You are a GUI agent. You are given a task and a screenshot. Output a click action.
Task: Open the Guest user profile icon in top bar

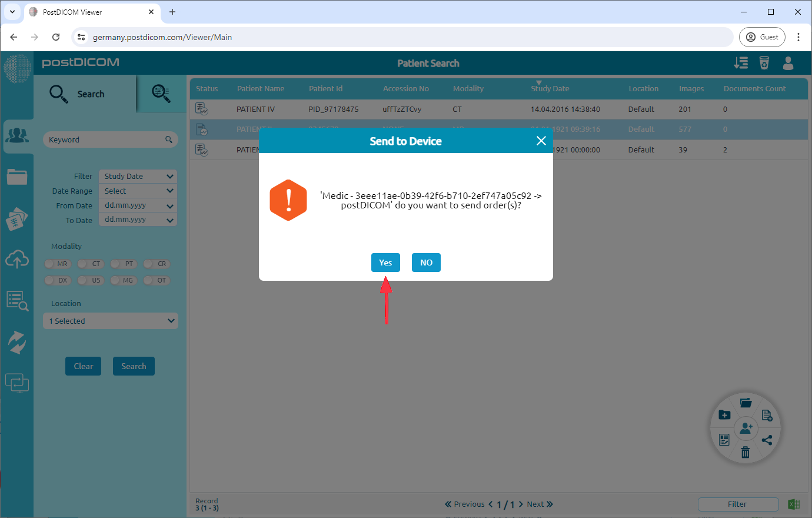point(788,63)
